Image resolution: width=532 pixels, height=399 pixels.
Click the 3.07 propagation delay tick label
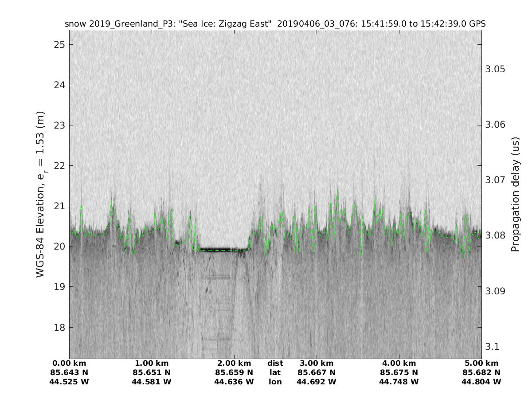(x=495, y=180)
